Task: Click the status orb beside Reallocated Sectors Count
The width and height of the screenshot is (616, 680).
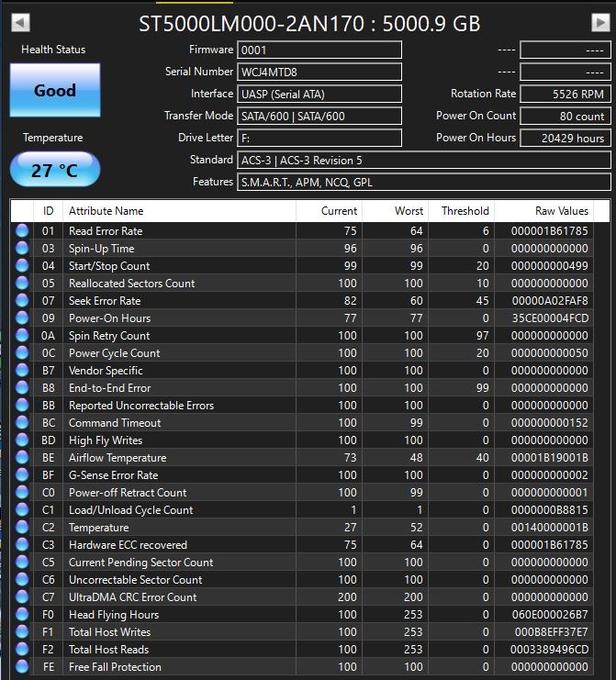Action: (x=22, y=284)
